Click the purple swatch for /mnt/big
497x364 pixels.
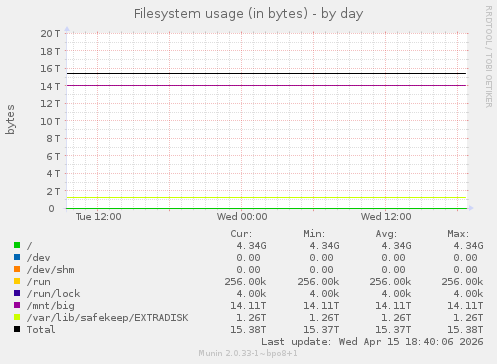(x=17, y=305)
